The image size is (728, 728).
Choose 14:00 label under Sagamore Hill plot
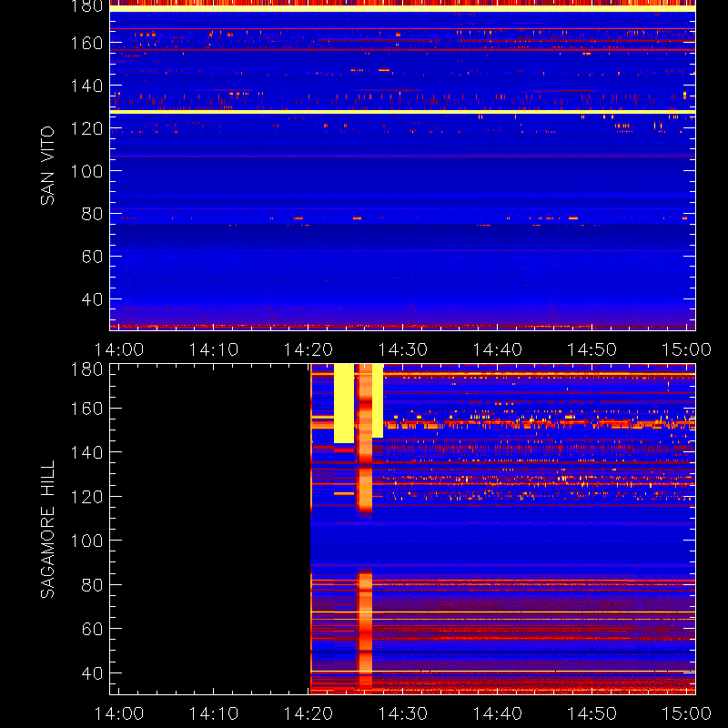(119, 713)
